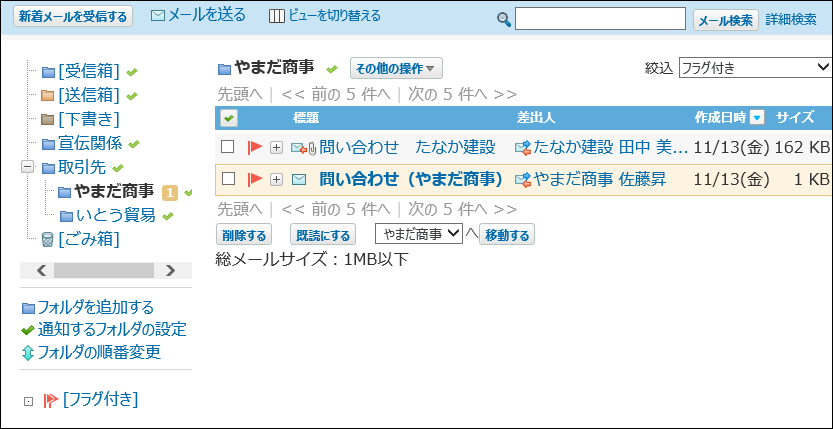Click the [フラグ付き] link
833x429 pixels.
point(100,399)
